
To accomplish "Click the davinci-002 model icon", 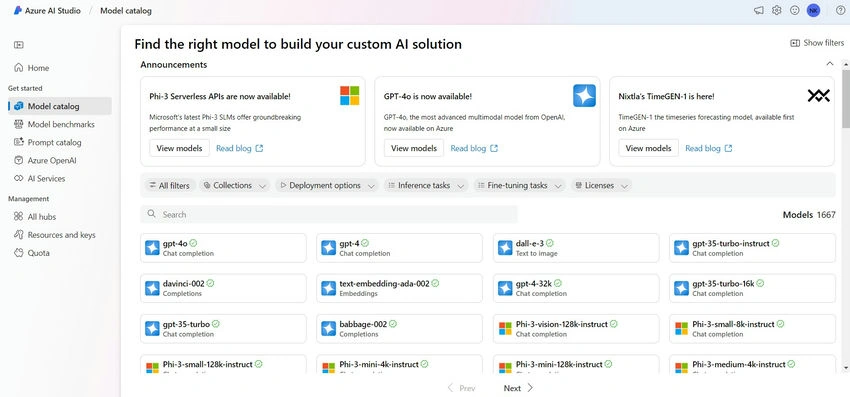I will (152, 288).
